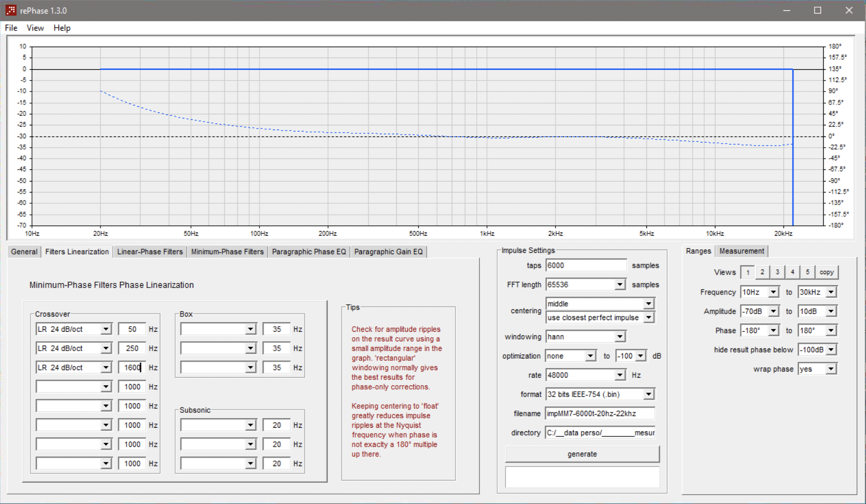Image resolution: width=866 pixels, height=504 pixels.
Task: Open the File menu
Action: pyautogui.click(x=11, y=28)
